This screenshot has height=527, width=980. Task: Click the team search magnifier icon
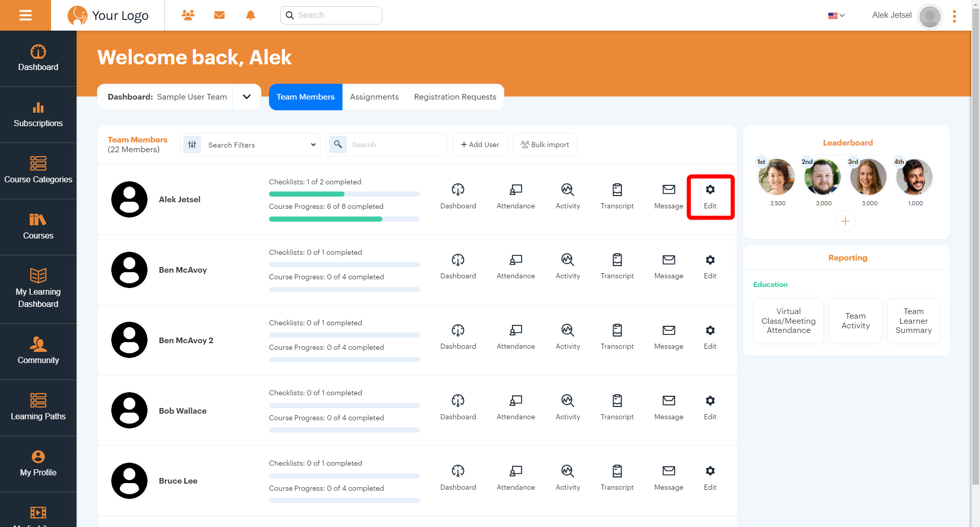coord(338,145)
